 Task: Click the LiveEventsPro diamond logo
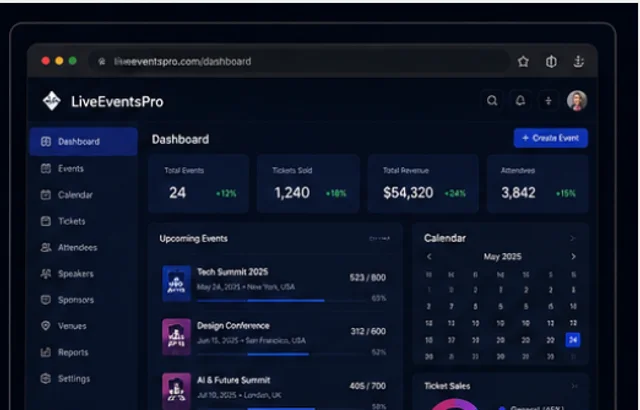[x=51, y=101]
